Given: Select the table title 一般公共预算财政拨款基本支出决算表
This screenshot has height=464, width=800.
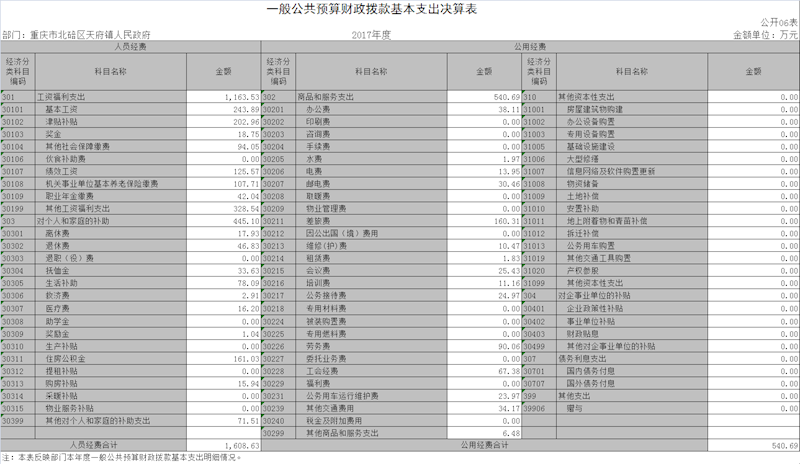Looking at the screenshot, I should [x=400, y=10].
